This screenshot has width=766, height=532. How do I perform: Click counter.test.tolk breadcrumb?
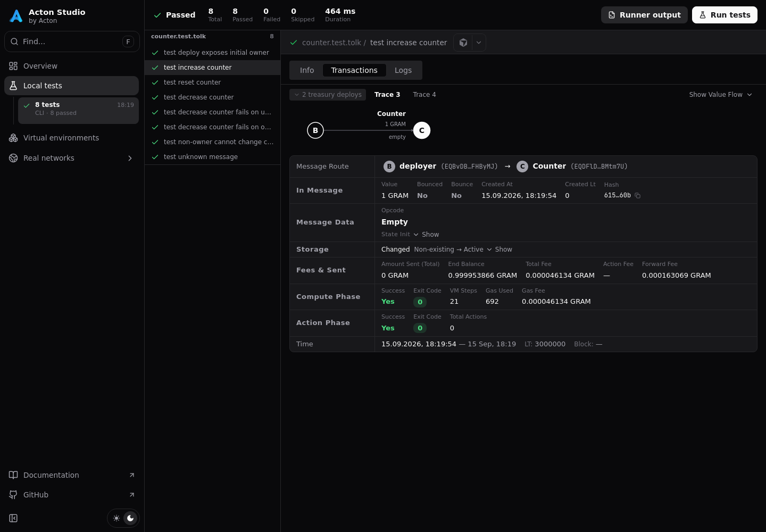[x=331, y=43]
